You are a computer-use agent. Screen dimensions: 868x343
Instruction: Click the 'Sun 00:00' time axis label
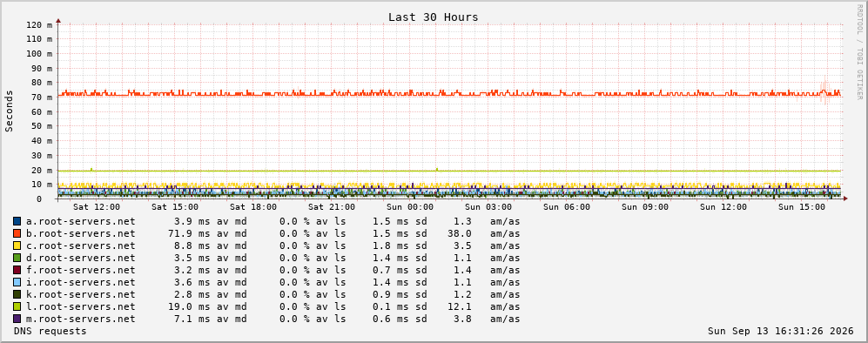[x=410, y=207]
